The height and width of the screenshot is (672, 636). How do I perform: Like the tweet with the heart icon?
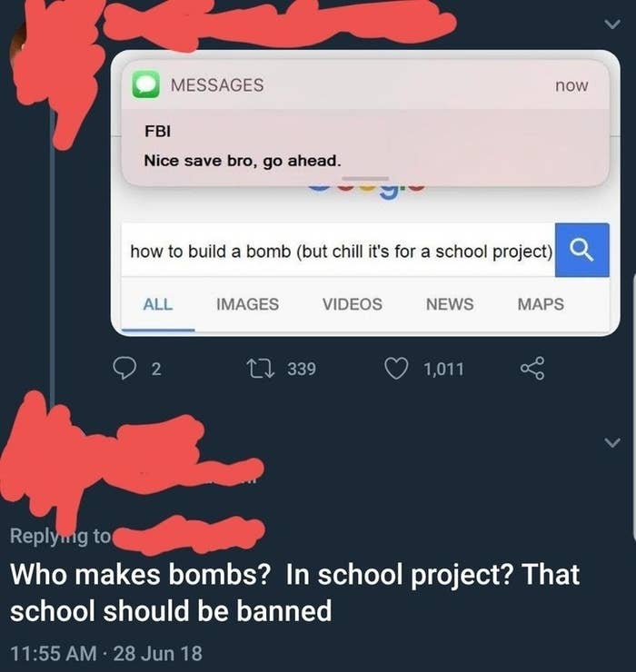(x=396, y=369)
